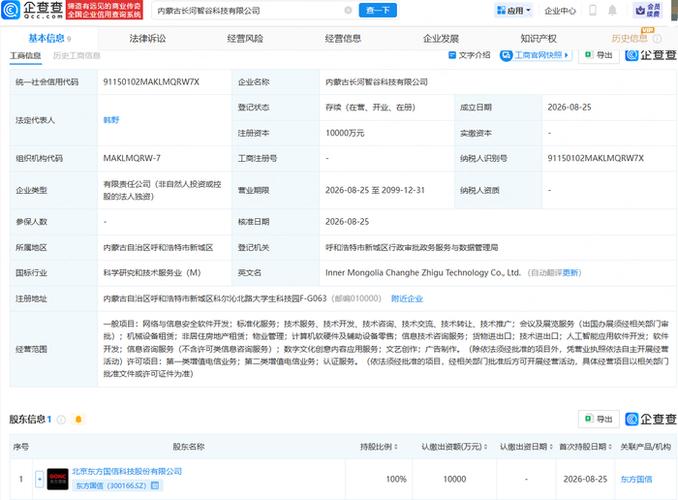Export the 工商信息 table with 导出
Screen dimensions: 678x500
click(599, 55)
